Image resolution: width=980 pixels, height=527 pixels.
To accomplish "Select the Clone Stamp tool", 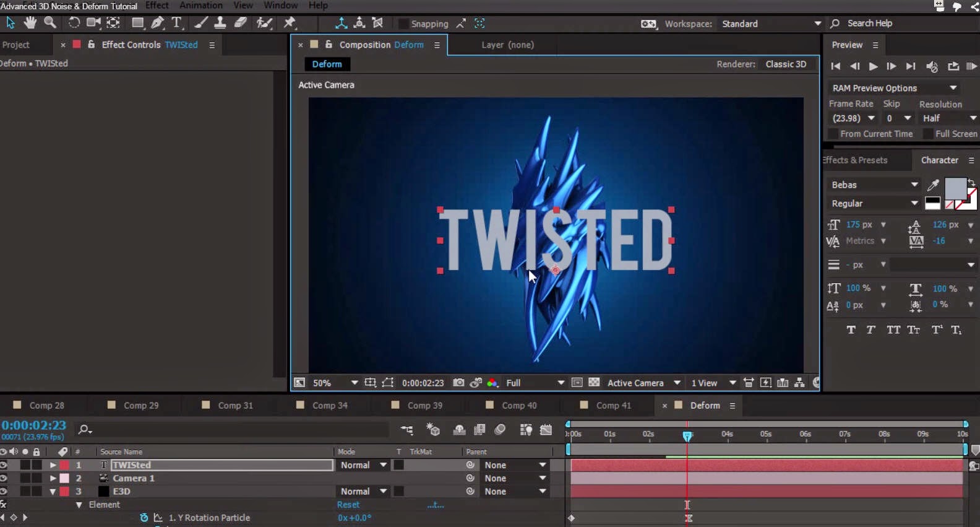I will 220,23.
